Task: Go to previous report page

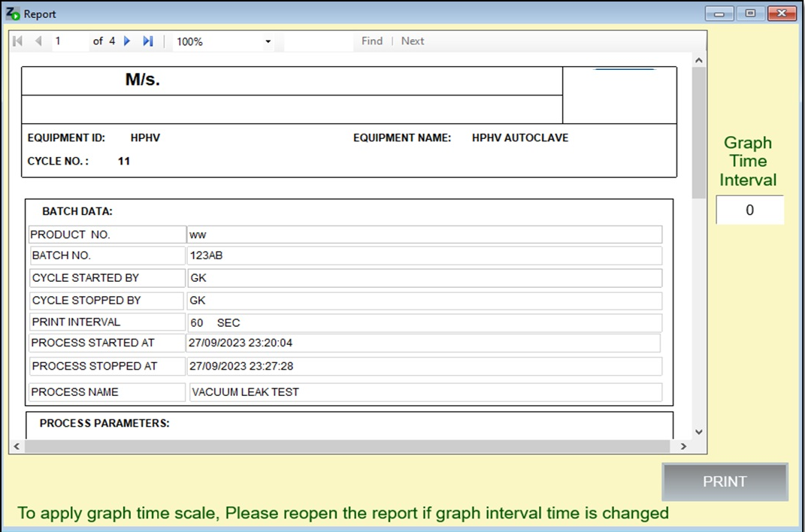Action: pyautogui.click(x=38, y=41)
